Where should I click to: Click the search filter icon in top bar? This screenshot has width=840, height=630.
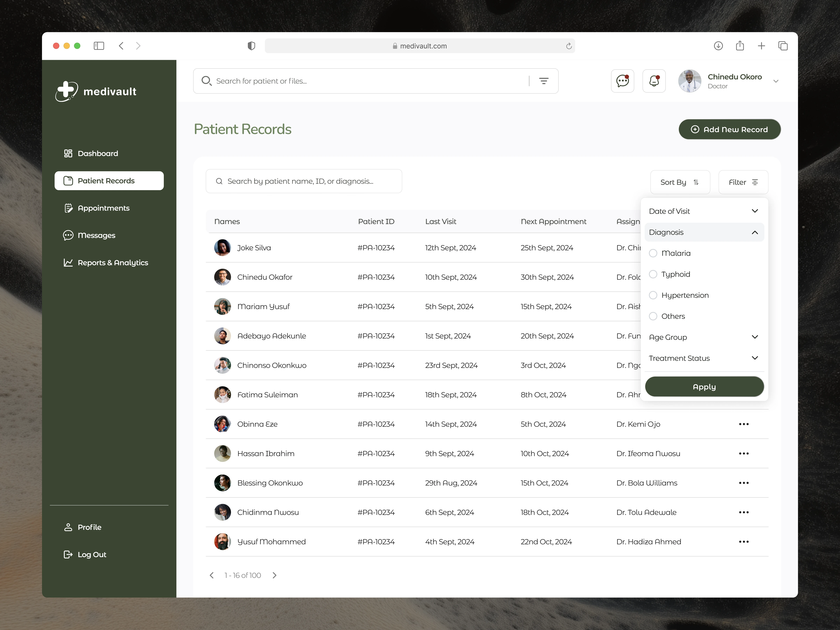point(544,81)
